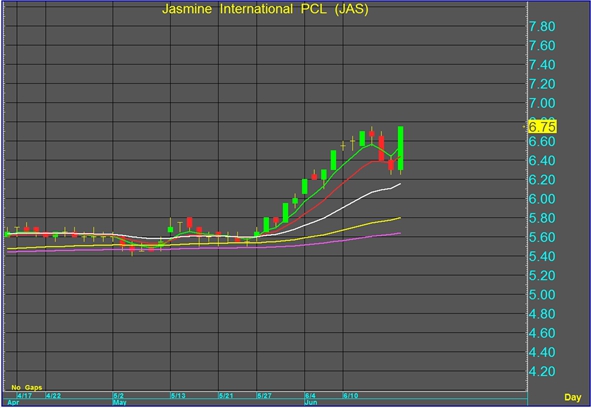Click the 7.00 price axis label
The height and width of the screenshot is (408, 591).
click(x=542, y=103)
